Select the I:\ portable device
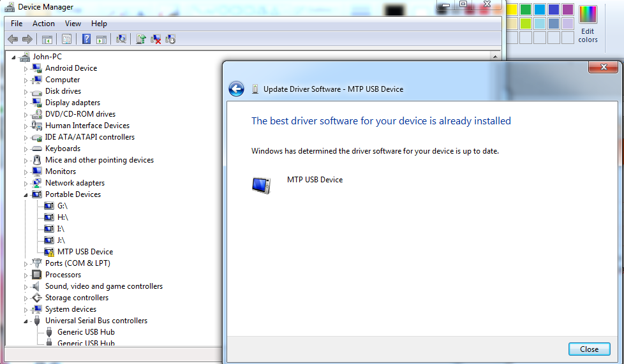The image size is (624, 364). coord(61,229)
